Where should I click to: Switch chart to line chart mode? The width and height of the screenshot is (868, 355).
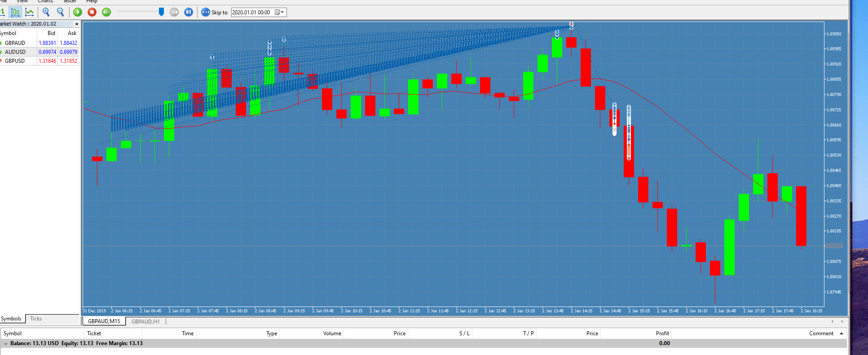click(x=30, y=12)
